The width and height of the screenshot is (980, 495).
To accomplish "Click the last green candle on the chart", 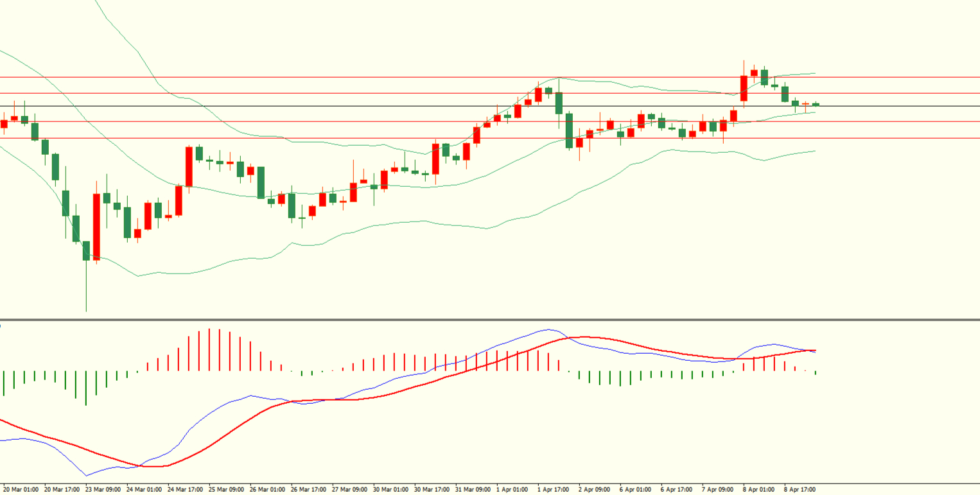I will 816,104.
